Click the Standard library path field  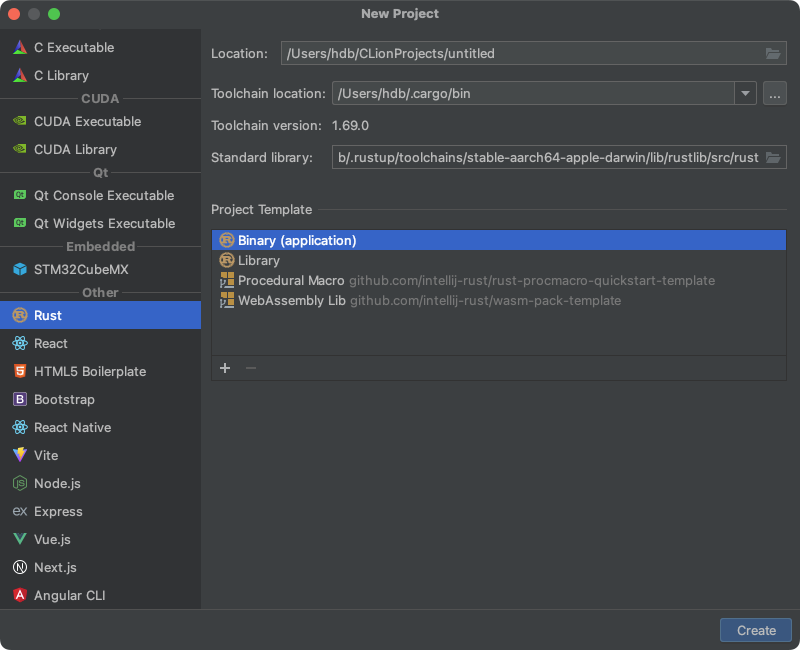pos(559,157)
